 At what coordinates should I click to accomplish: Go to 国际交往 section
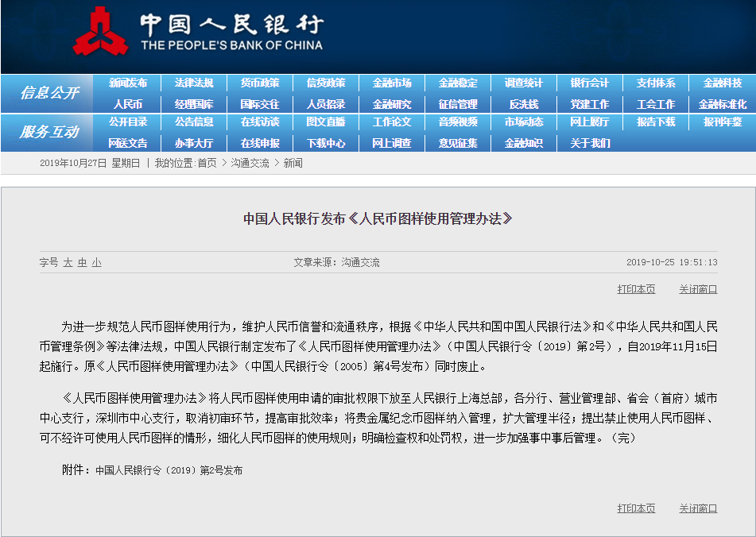point(260,104)
